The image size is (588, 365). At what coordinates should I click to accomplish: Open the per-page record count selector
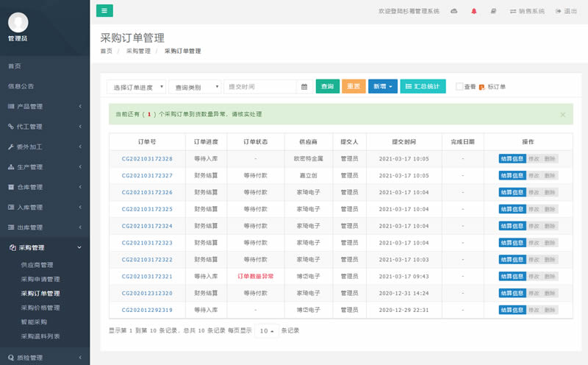point(266,330)
